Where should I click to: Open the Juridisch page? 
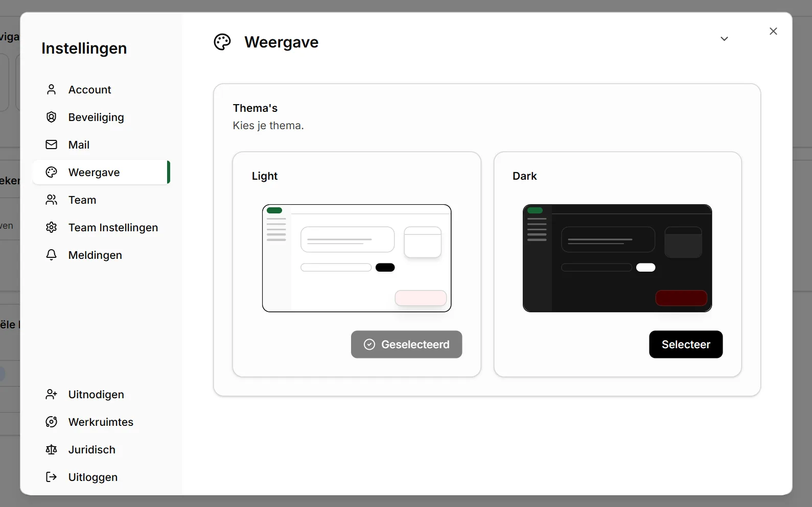click(101, 449)
